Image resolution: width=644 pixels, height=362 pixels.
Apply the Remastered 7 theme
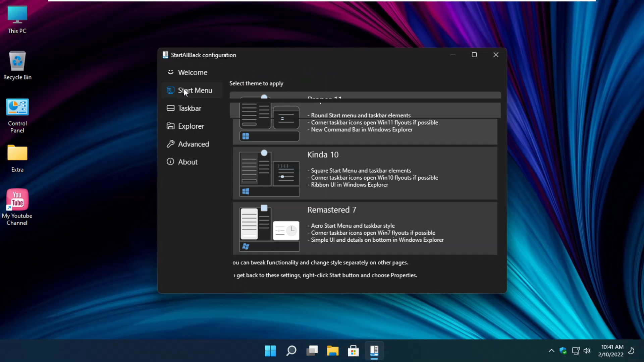coord(365,228)
